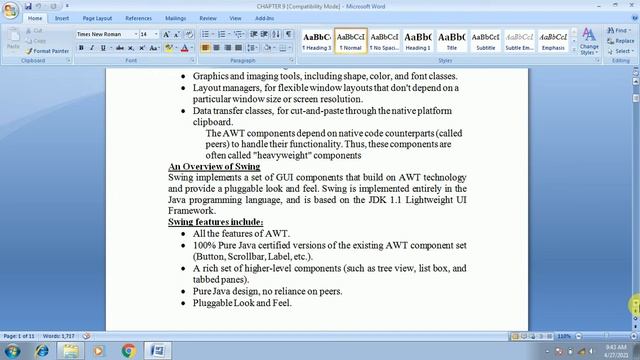Viewport: 640px width, 360px height.
Task: Click the Clear Formatting icon
Action: tap(189, 34)
